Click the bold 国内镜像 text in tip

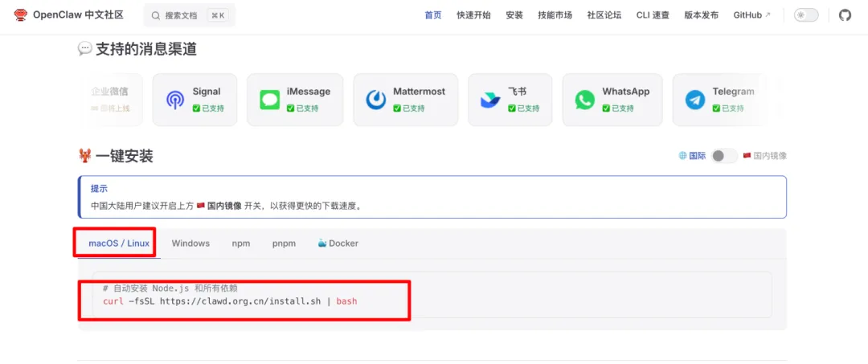(x=224, y=206)
